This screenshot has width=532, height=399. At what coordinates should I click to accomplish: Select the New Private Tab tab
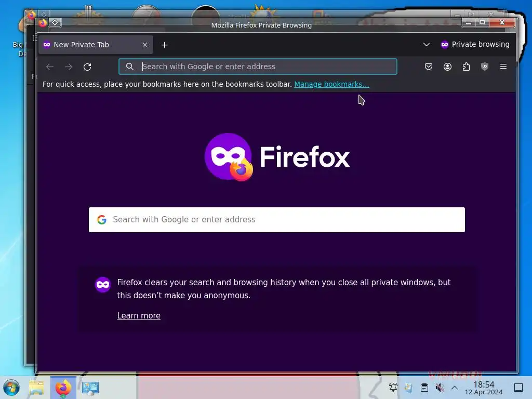96,45
